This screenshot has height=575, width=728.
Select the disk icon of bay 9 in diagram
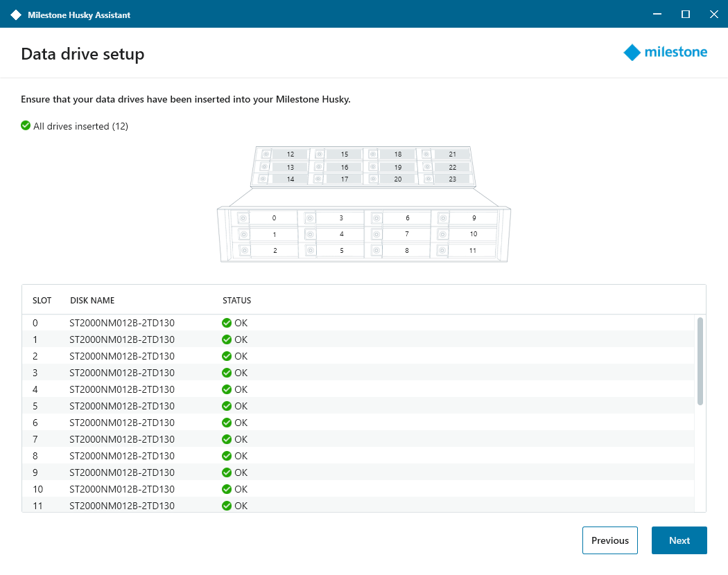(x=444, y=218)
